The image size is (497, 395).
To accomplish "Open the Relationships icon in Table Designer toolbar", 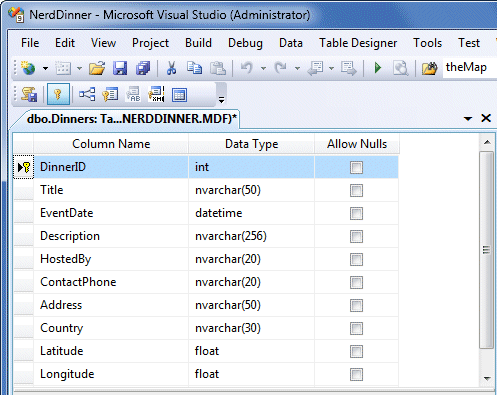I will [87, 95].
